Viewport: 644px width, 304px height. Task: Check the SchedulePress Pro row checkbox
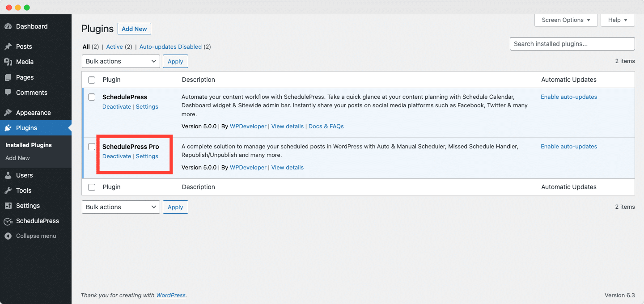92,147
